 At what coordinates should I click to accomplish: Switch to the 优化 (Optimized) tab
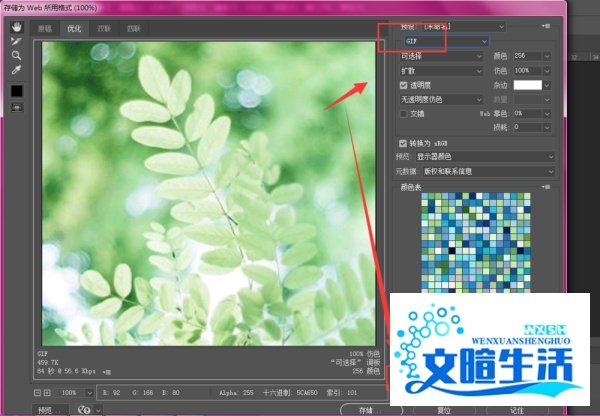[74, 29]
